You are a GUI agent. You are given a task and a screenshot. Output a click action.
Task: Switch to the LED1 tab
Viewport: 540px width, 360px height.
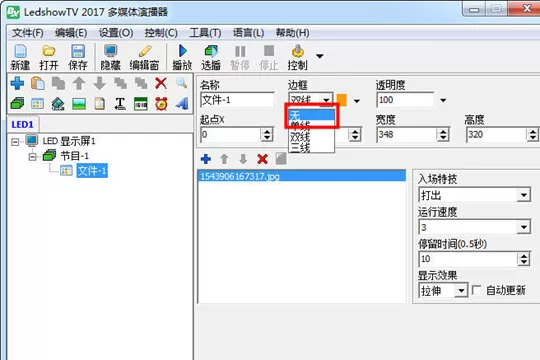pos(22,124)
